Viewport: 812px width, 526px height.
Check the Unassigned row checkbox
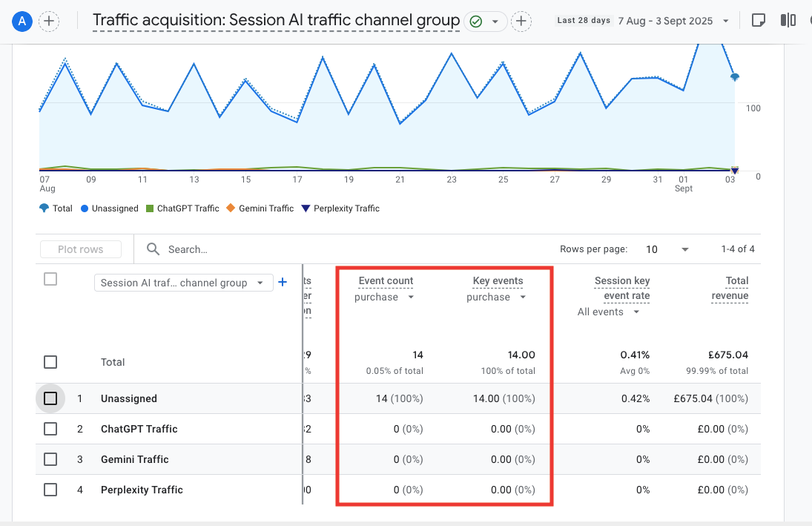50,398
